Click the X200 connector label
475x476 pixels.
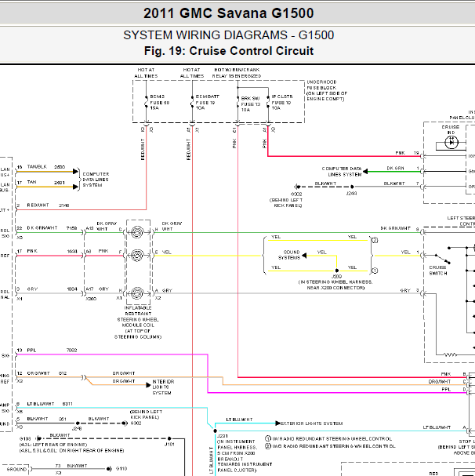(x=91, y=299)
